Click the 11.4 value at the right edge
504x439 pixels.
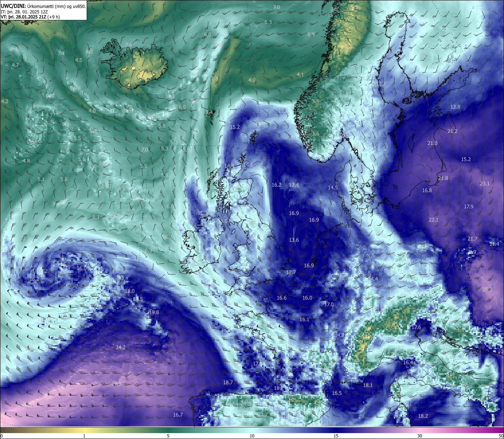494,244
